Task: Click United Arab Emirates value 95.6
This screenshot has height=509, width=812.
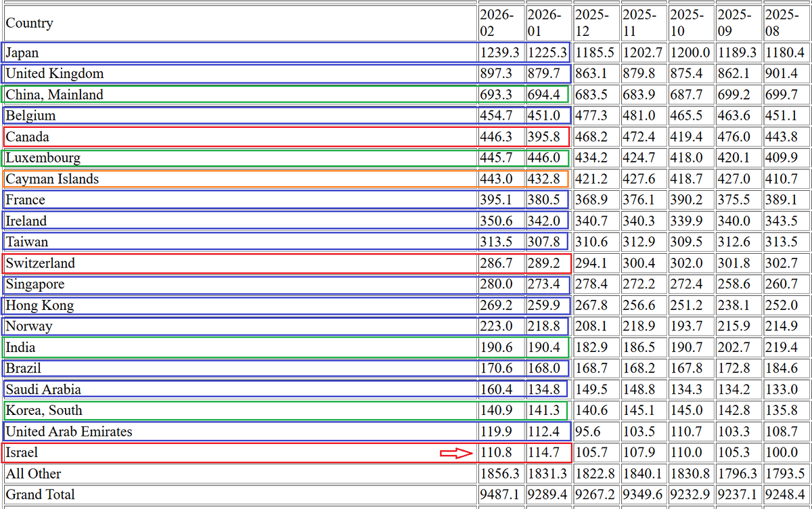Action: tap(587, 431)
